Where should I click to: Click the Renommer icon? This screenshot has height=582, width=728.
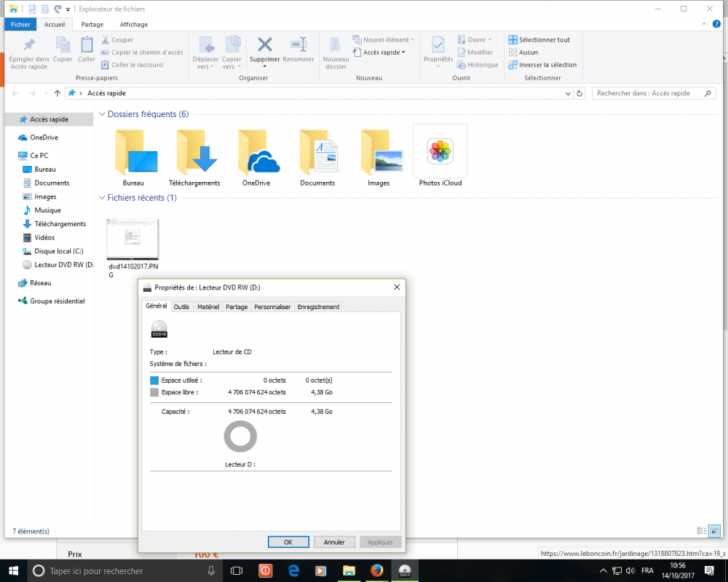(x=298, y=44)
